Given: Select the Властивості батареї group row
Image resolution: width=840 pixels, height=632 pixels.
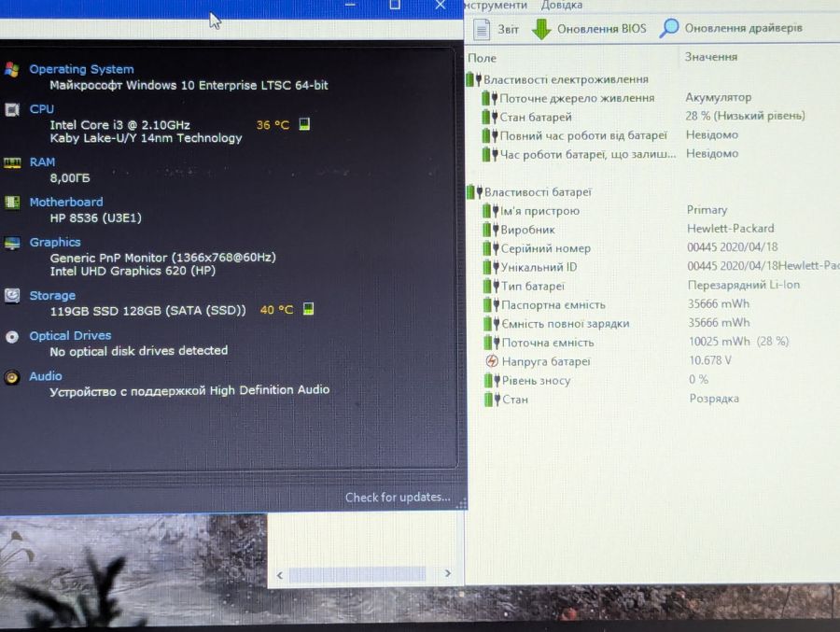Looking at the screenshot, I should click(529, 192).
